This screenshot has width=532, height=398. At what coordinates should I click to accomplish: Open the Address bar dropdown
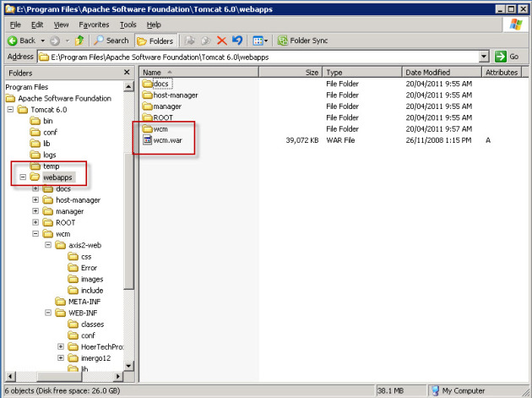pyautogui.click(x=484, y=57)
